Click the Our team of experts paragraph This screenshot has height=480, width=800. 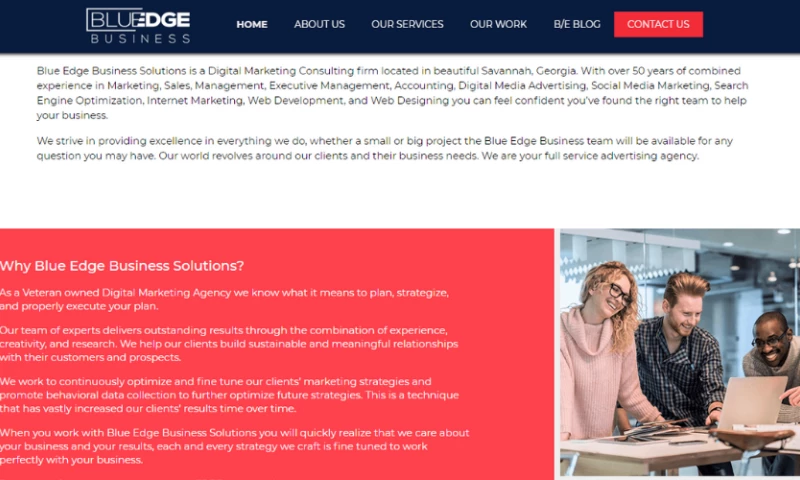point(229,344)
